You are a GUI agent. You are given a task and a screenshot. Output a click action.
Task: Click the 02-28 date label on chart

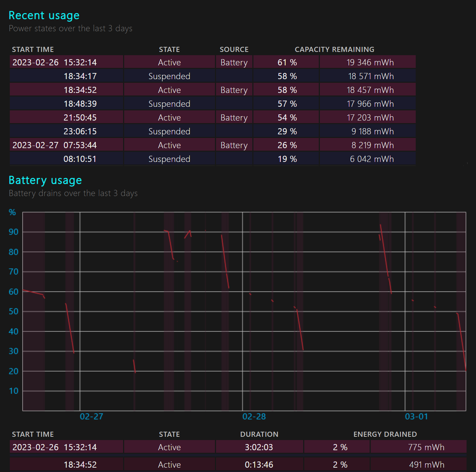[254, 416]
